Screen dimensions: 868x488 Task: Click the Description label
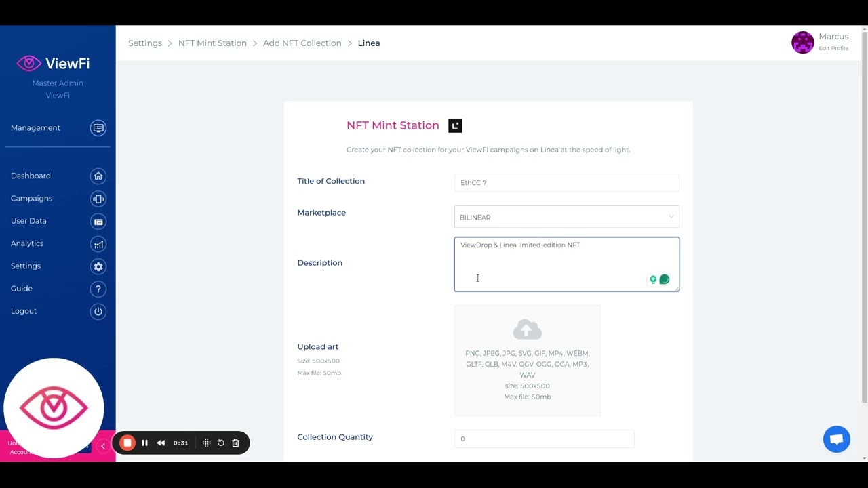(320, 262)
